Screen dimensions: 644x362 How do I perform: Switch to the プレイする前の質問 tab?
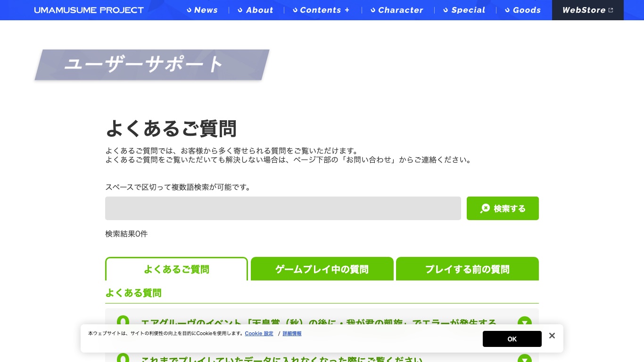[x=467, y=269]
